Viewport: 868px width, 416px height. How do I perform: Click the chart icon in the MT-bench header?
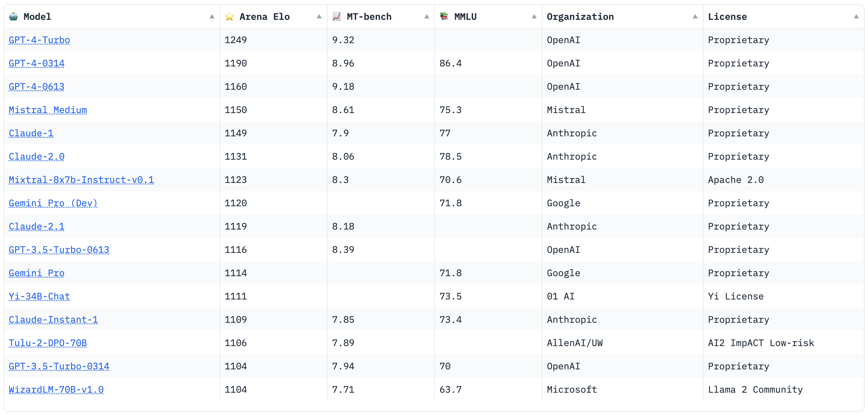coord(337,16)
